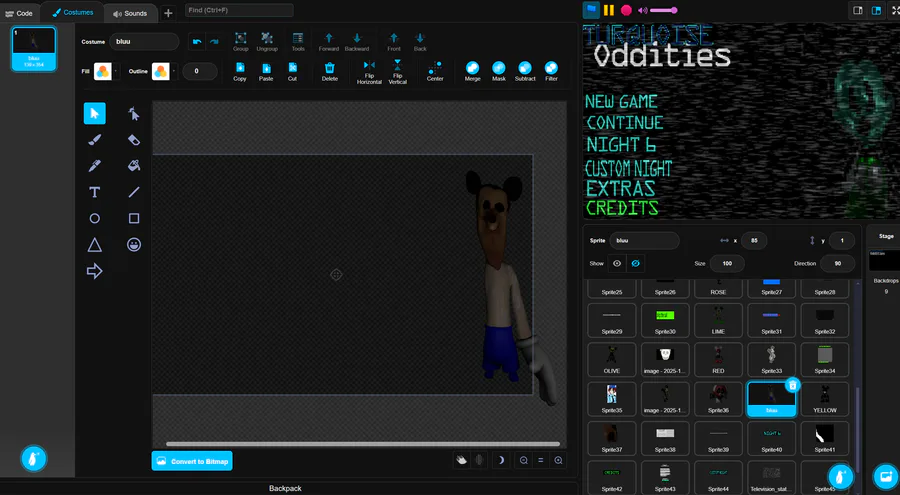This screenshot has height=495, width=900.
Task: Select the Arrow shape tool
Action: coord(95,271)
